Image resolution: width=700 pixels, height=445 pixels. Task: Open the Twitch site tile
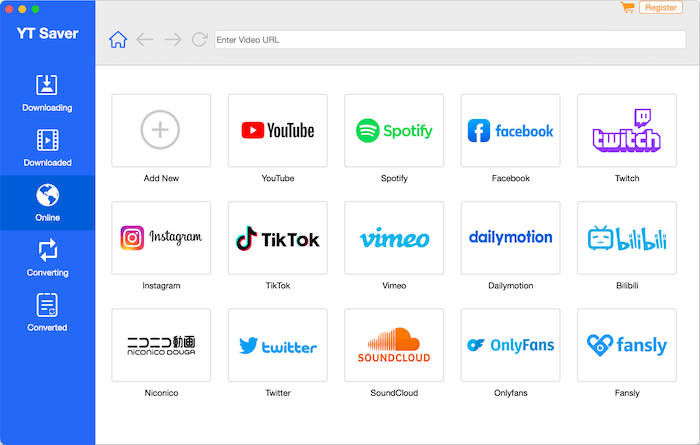pos(627,130)
